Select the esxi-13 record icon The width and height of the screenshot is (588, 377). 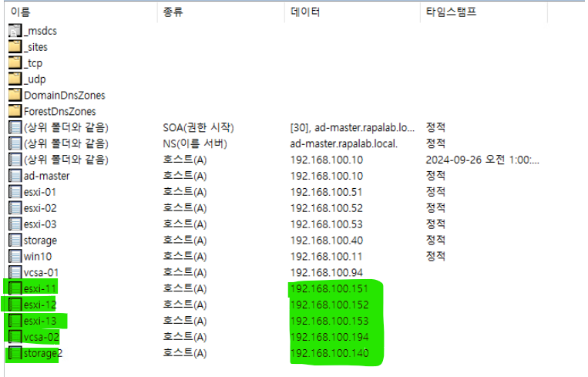pyautogui.click(x=15, y=321)
